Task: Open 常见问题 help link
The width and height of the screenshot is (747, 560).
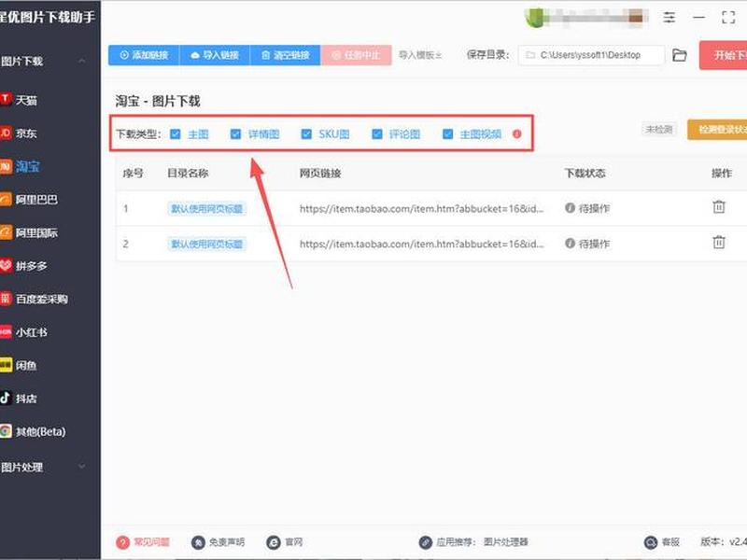Action: (x=143, y=542)
